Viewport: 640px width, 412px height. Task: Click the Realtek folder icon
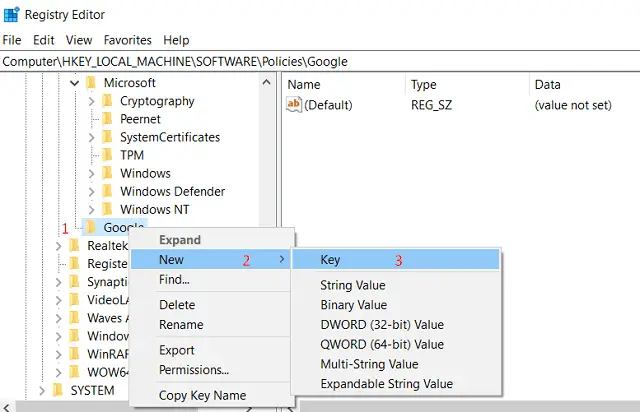(x=74, y=245)
